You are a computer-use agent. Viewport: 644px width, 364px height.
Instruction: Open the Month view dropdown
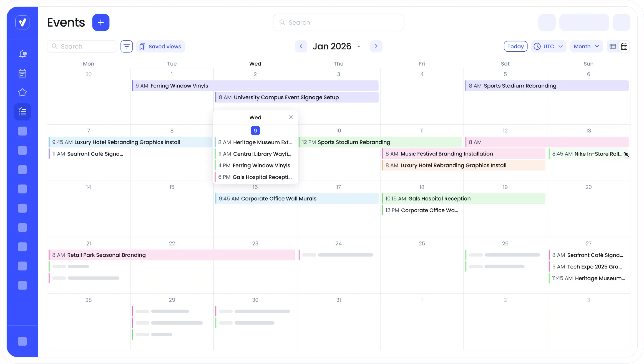586,46
